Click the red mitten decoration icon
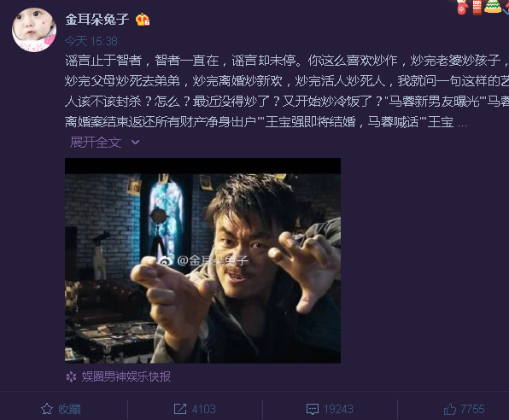 point(462,7)
